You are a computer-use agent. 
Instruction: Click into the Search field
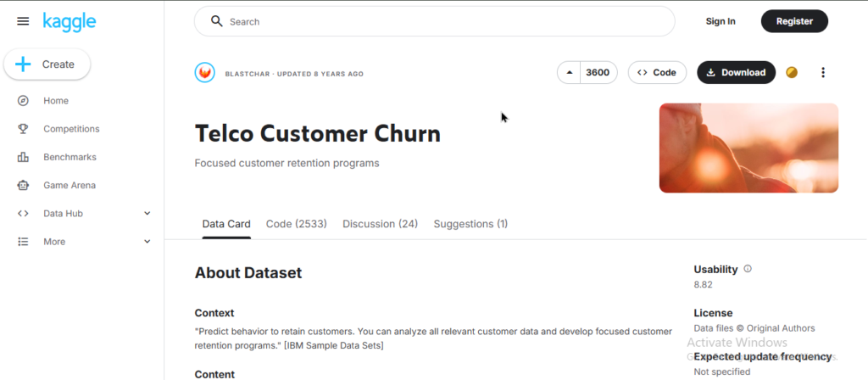tap(441, 21)
